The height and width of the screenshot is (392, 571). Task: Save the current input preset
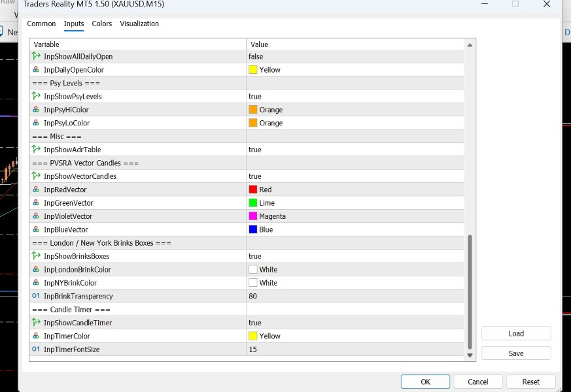[516, 353]
